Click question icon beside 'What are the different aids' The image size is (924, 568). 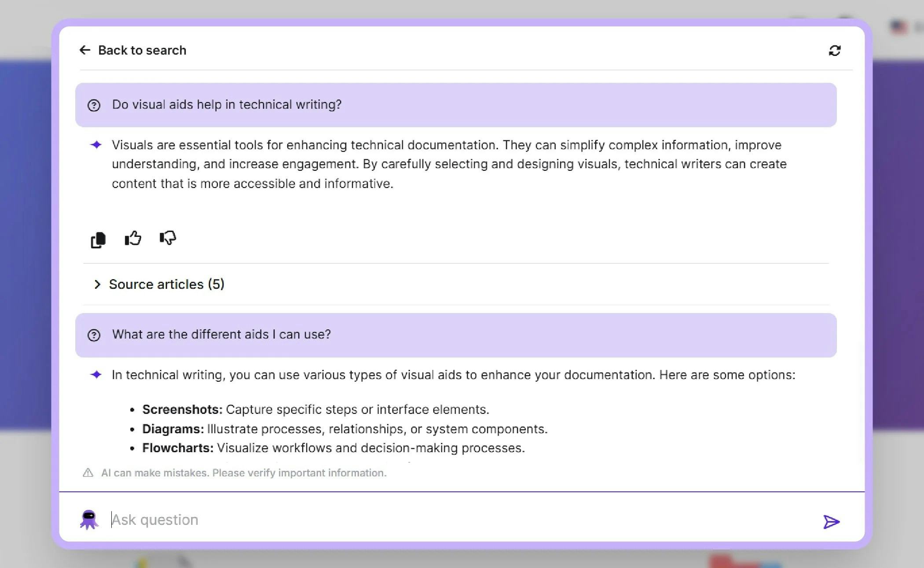94,335
